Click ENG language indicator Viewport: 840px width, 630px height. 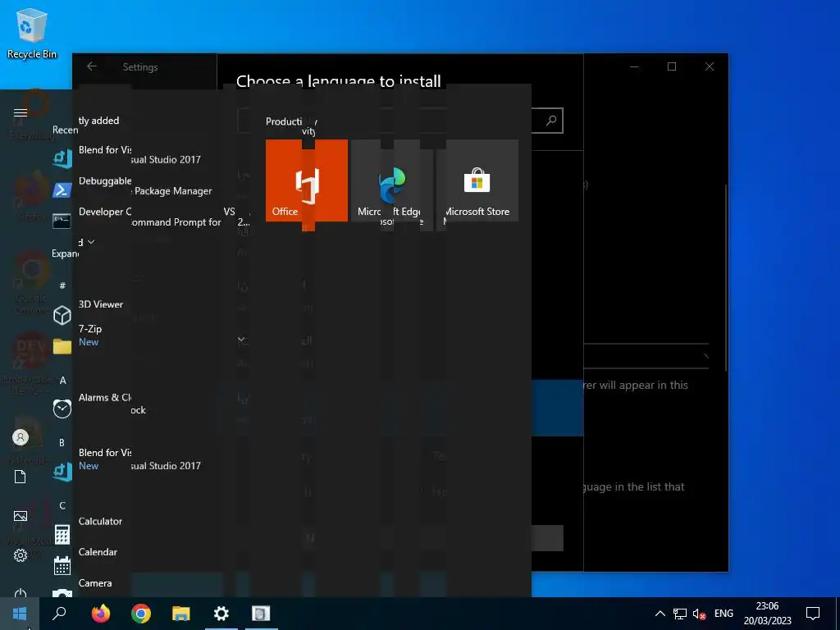coord(724,614)
